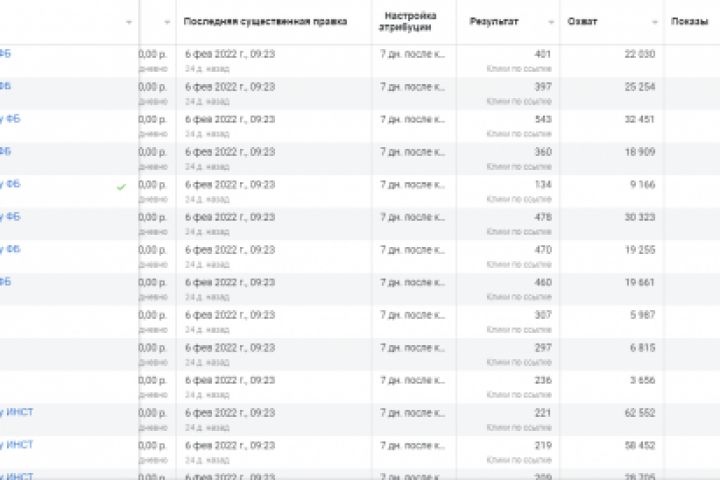This screenshot has width=720, height=480.
Task: Select the result cell showing 543
Action: (x=542, y=119)
